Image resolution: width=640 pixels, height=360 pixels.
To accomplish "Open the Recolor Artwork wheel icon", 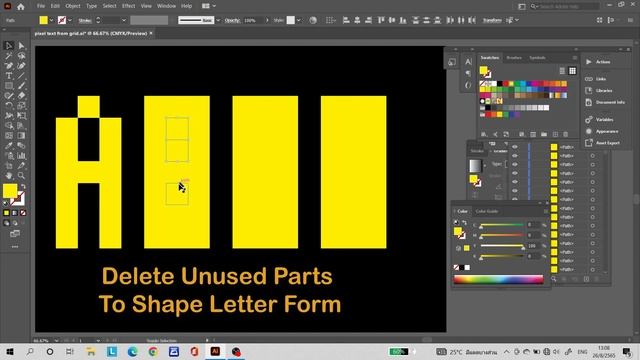I will [x=313, y=20].
